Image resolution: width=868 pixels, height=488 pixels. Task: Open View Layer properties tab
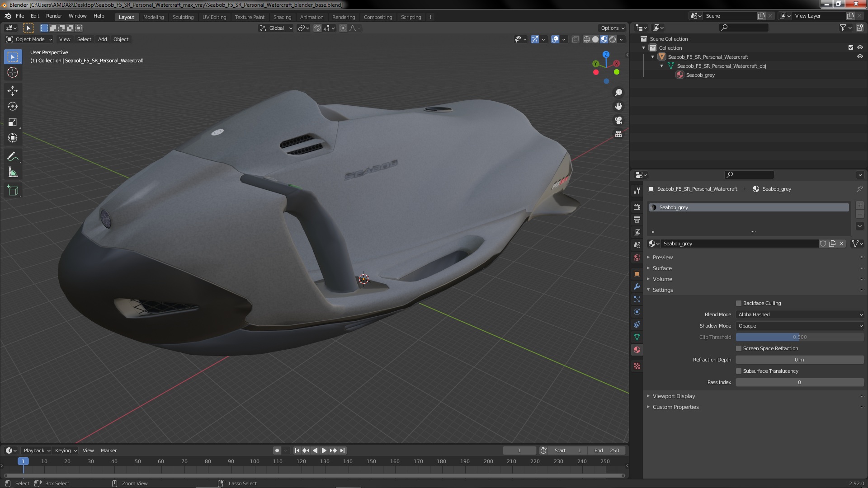[x=637, y=232]
